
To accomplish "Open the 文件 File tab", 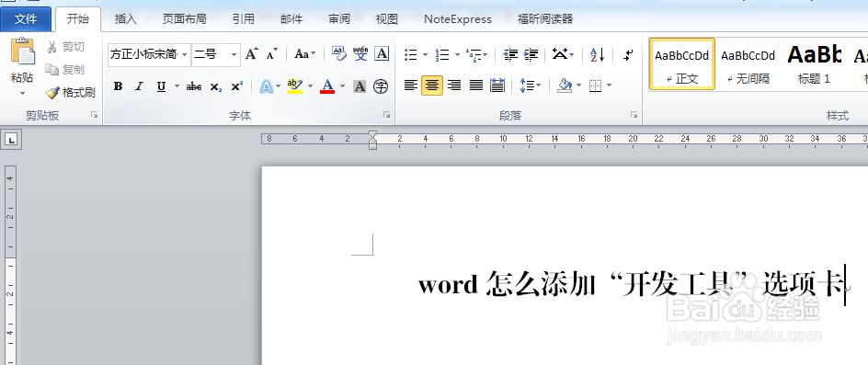I will (x=26, y=19).
